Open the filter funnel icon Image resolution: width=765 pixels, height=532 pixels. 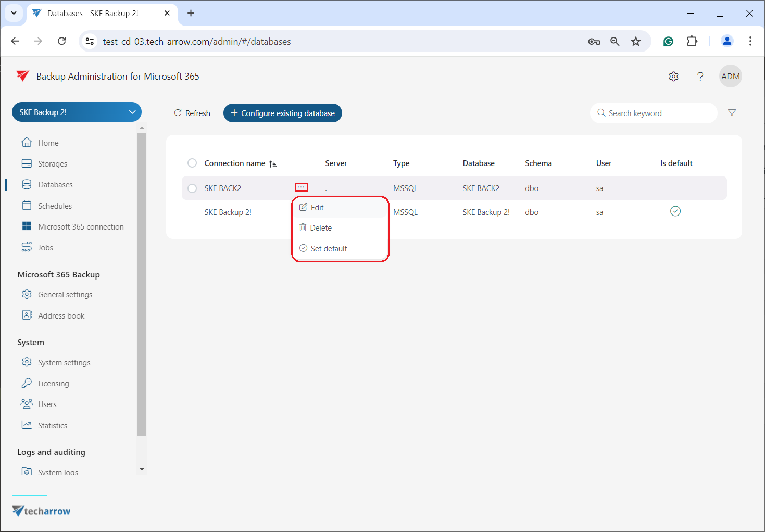732,113
